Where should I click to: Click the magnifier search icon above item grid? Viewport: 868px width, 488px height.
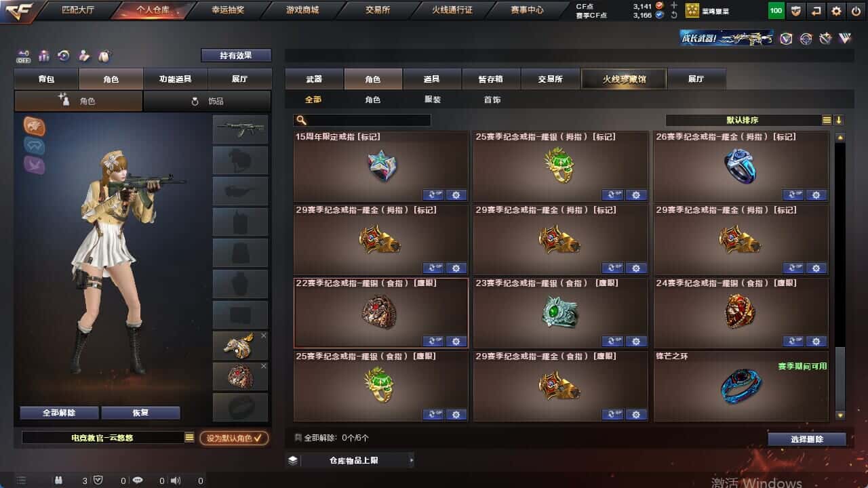pyautogui.click(x=302, y=120)
